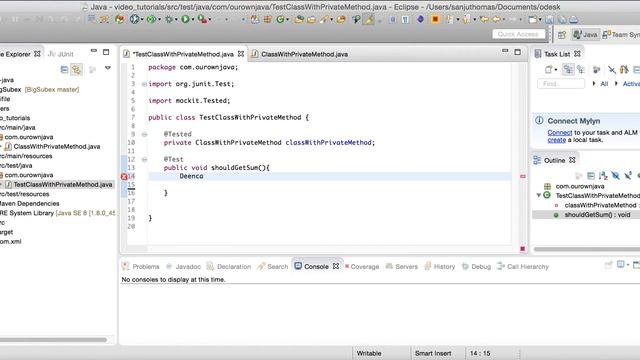The image size is (640, 360).
Task: Toggle Sort alphabetically in Outline toolbar
Action: click(603, 176)
